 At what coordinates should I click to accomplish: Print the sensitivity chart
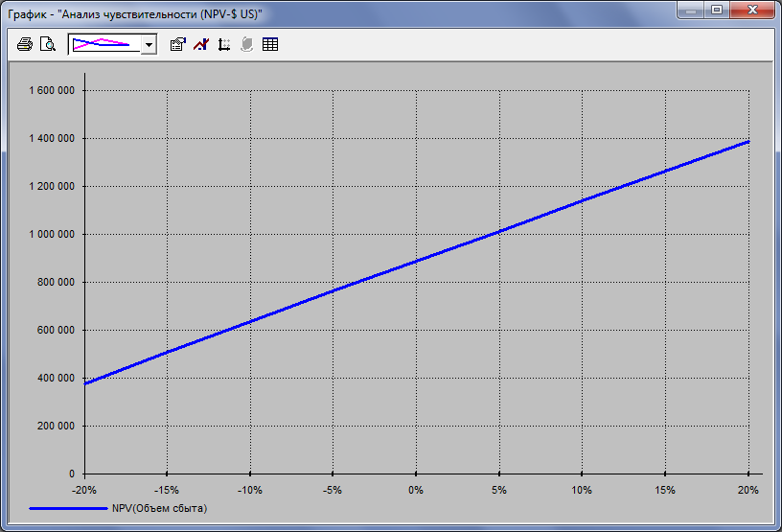pos(25,44)
